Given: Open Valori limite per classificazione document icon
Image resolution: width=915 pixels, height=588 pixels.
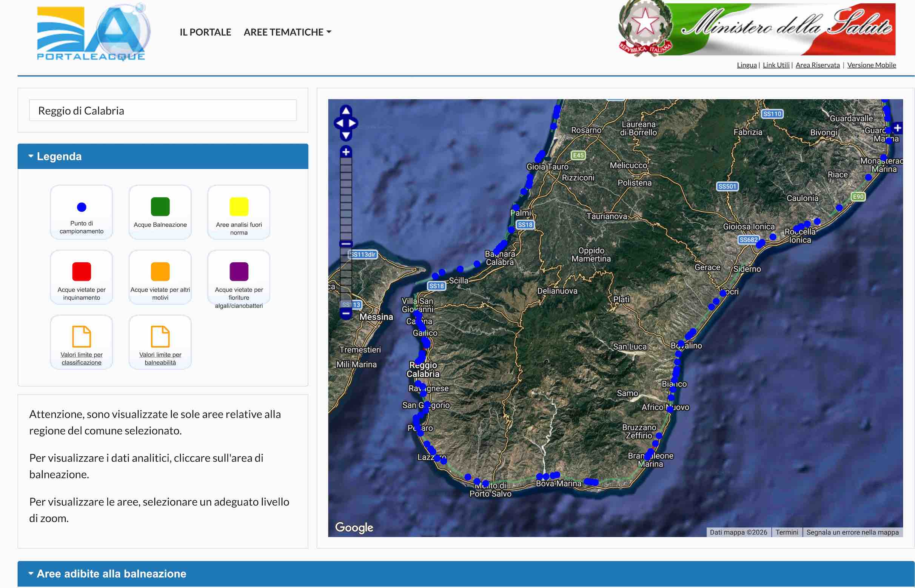Looking at the screenshot, I should (81, 336).
